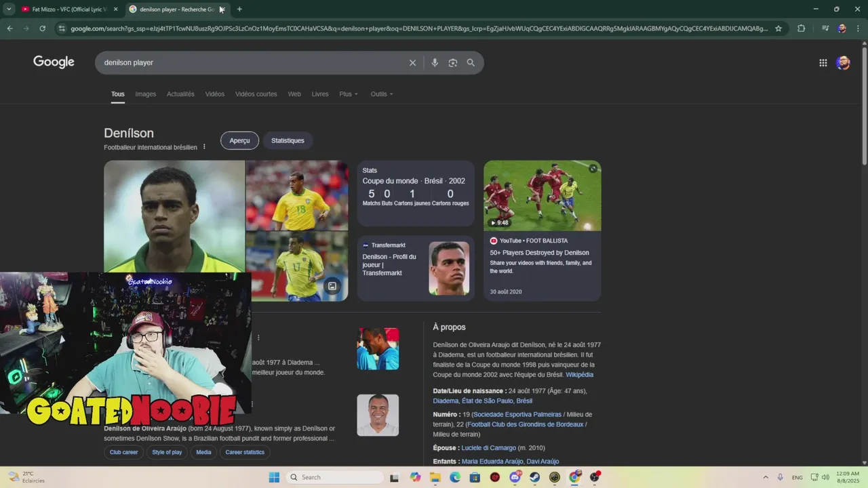The height and width of the screenshot is (488, 868).
Task: Open the Football Club des Girondins de Bordeaux link
Action: (x=526, y=425)
